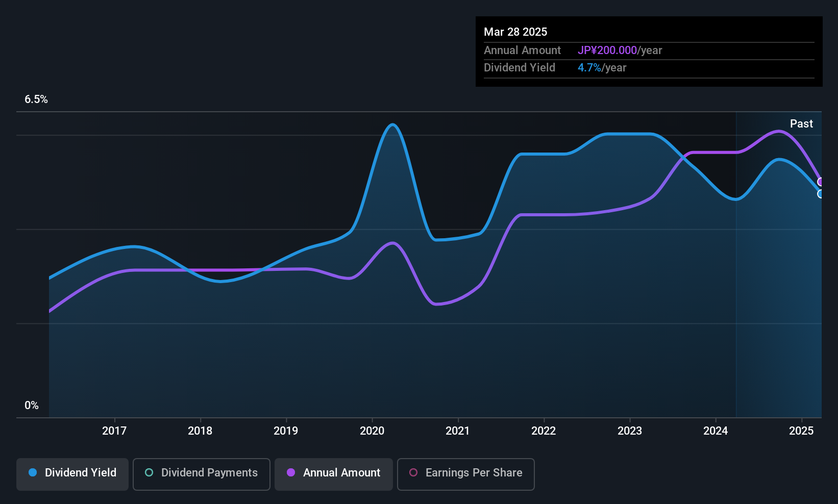Click the blue endpoint marker on chart
Screen dimensions: 838x504
click(821, 194)
